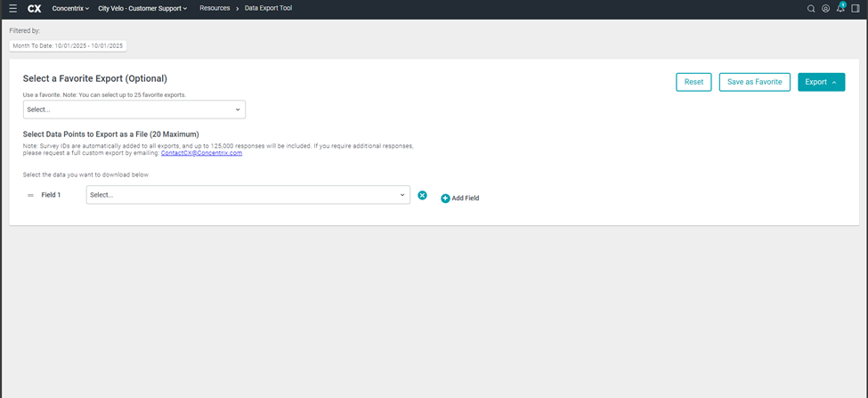This screenshot has width=868, height=398.
Task: Click the Month To Date filter chip
Action: point(68,45)
